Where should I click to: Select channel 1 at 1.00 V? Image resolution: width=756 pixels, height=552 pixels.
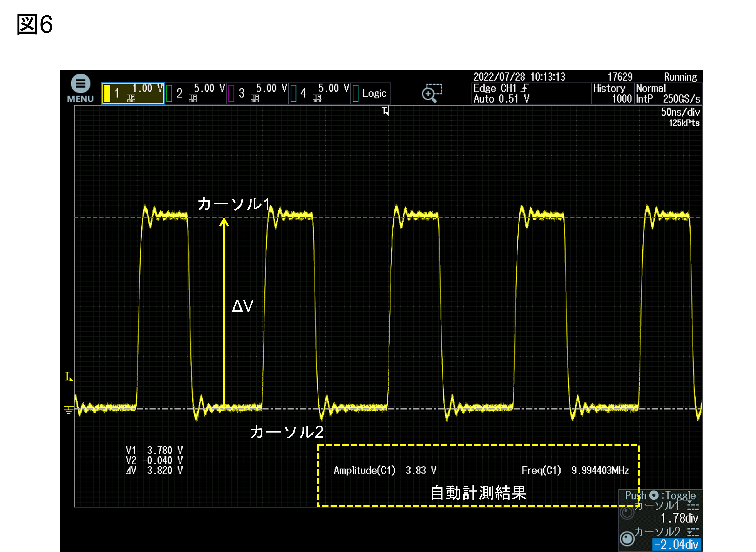[x=133, y=93]
